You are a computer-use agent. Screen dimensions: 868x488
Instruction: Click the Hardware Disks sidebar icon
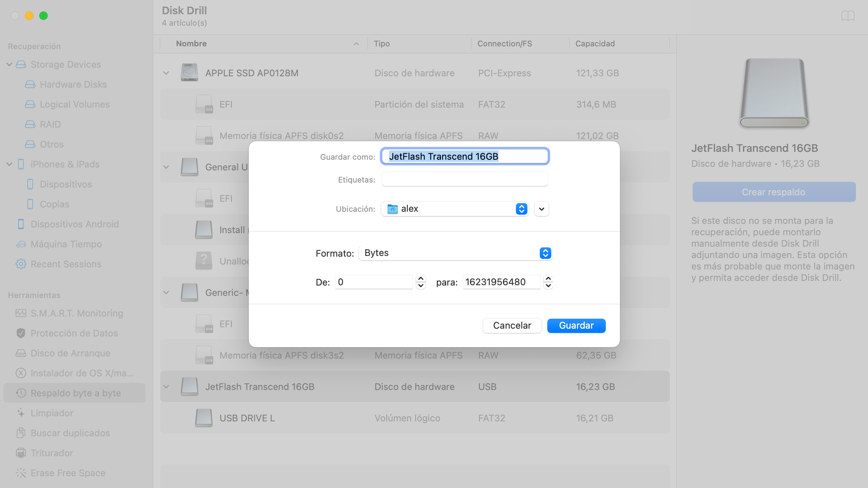(30, 84)
